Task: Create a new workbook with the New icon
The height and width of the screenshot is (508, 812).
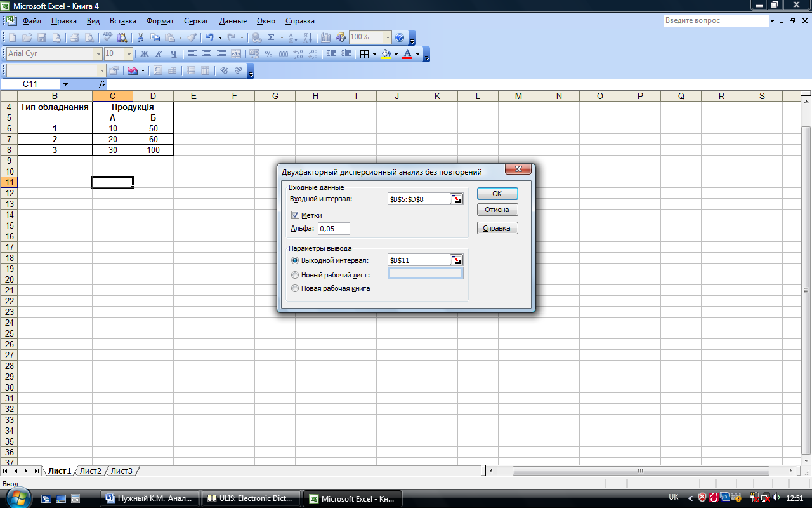Action: click(x=12, y=37)
